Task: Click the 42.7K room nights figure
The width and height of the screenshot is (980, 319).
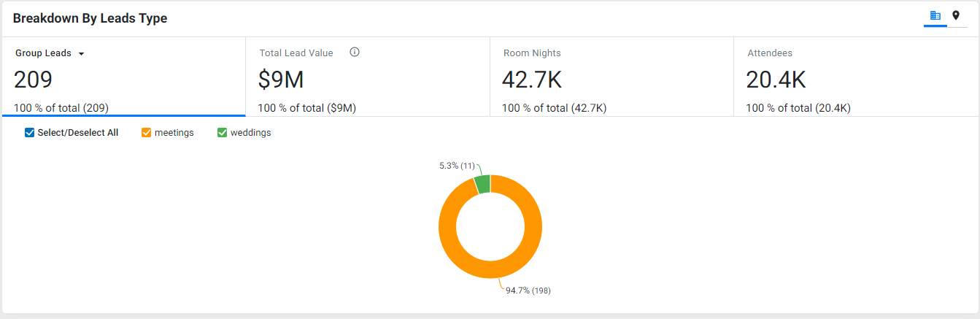Action: [x=532, y=80]
